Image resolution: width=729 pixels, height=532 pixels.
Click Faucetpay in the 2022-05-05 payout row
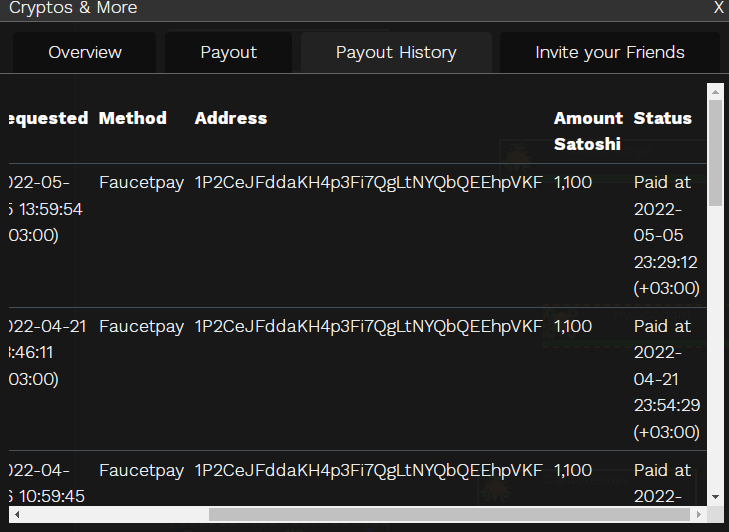pos(141,182)
